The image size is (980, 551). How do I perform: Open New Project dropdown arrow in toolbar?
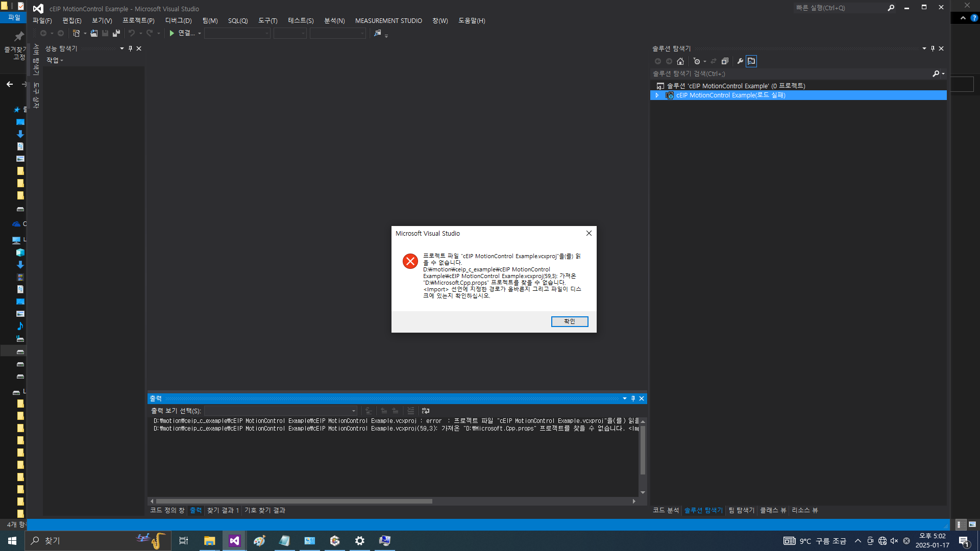click(x=85, y=34)
